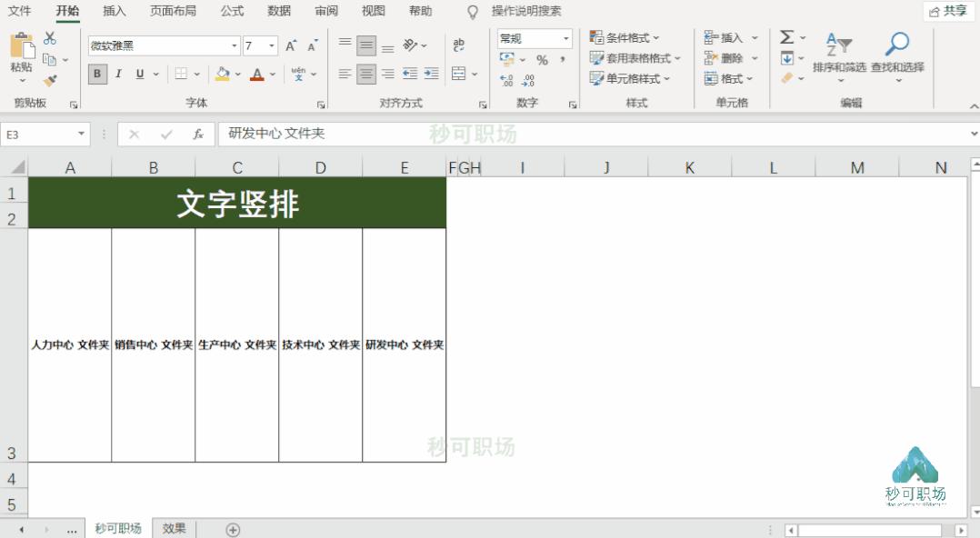Click the AutoSum Σ icon

point(785,38)
